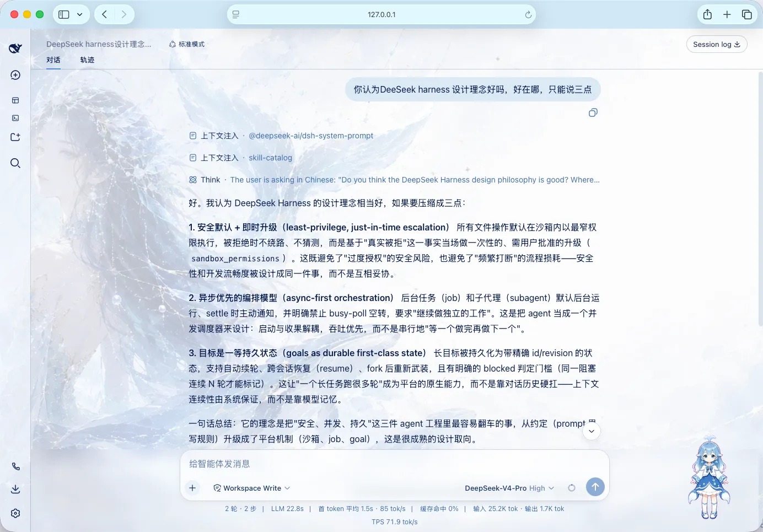
Task: Click the conversation title DeepSeek harness设计理念
Action: click(99, 44)
